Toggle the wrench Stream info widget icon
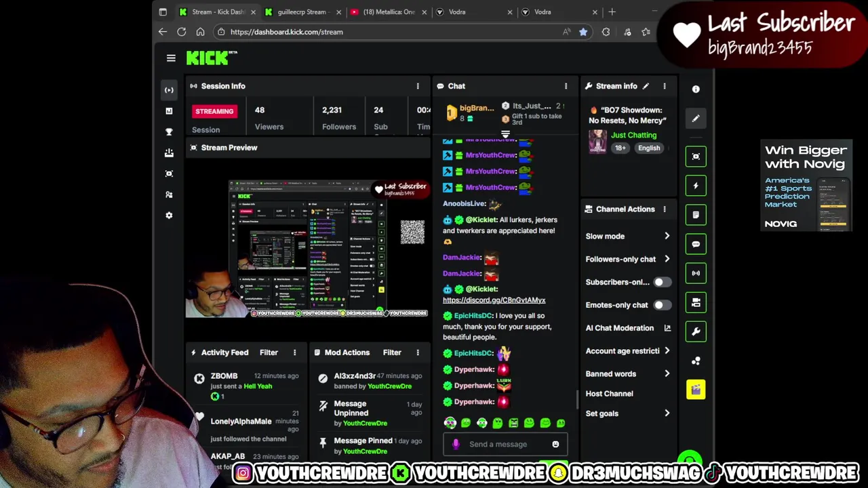This screenshot has height=488, width=868. point(696,331)
